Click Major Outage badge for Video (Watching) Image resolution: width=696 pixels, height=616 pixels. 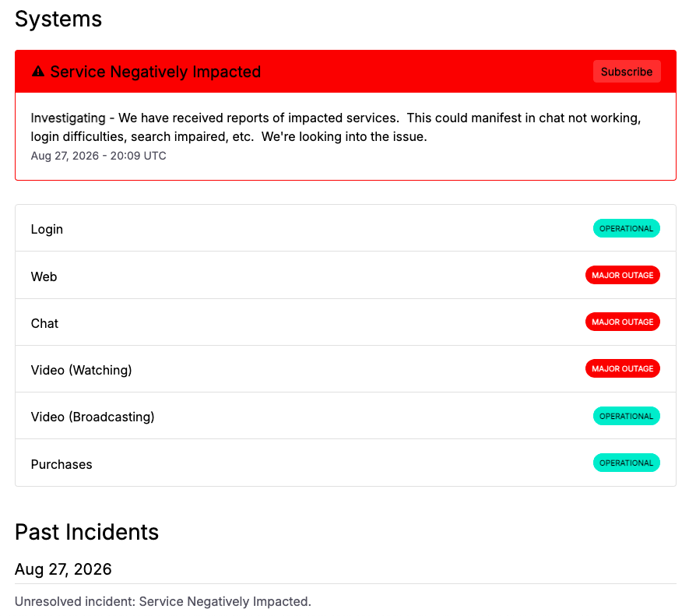[x=622, y=368]
